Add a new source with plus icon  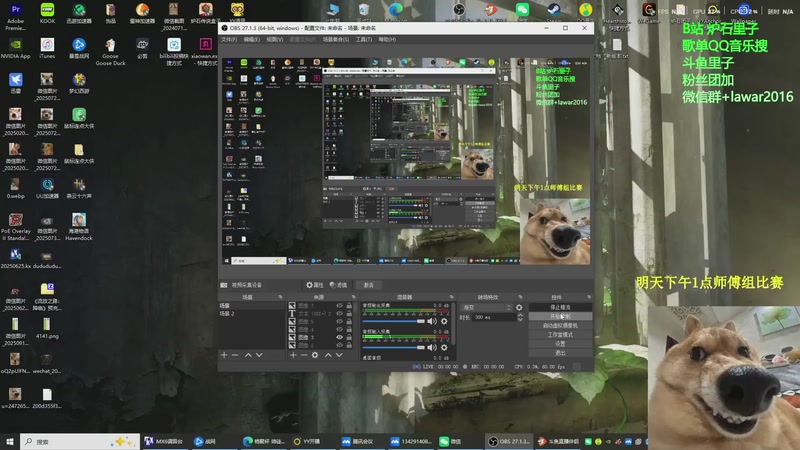coord(293,355)
